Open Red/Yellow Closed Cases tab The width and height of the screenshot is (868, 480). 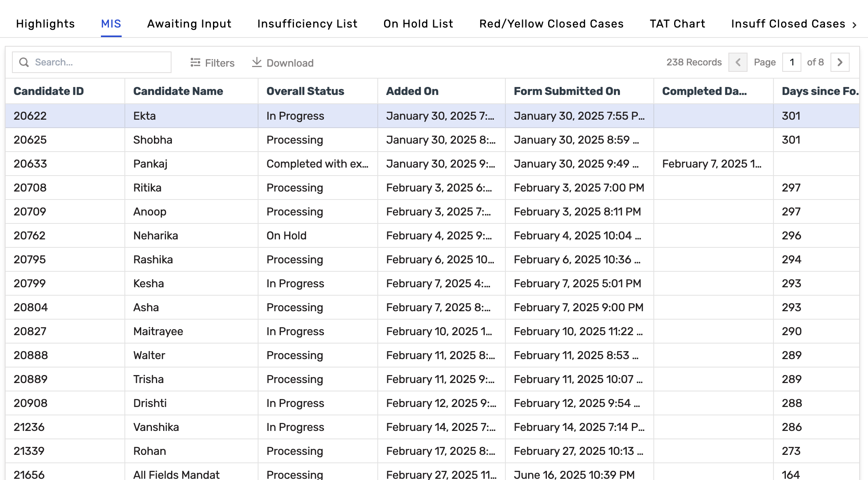tap(551, 24)
